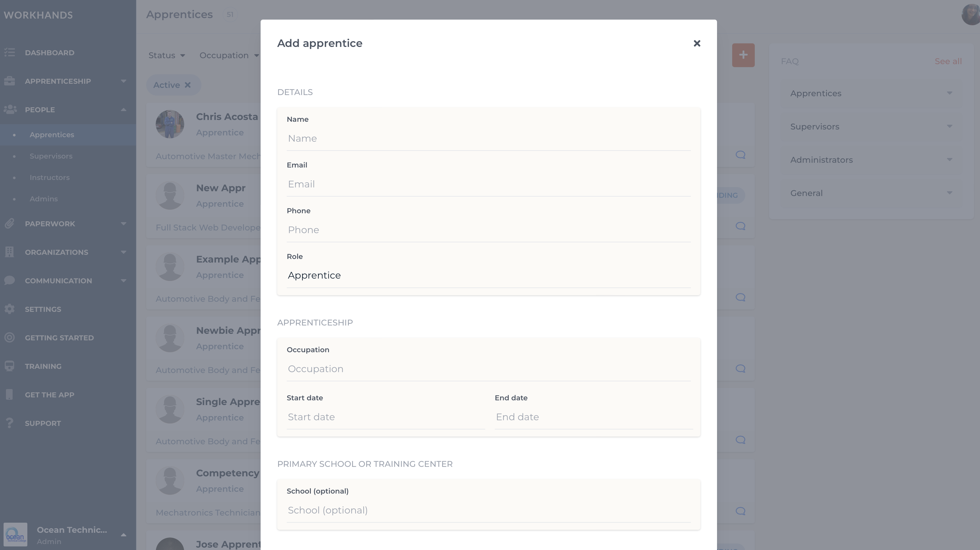Open the Occupation filter dropdown

click(x=229, y=55)
